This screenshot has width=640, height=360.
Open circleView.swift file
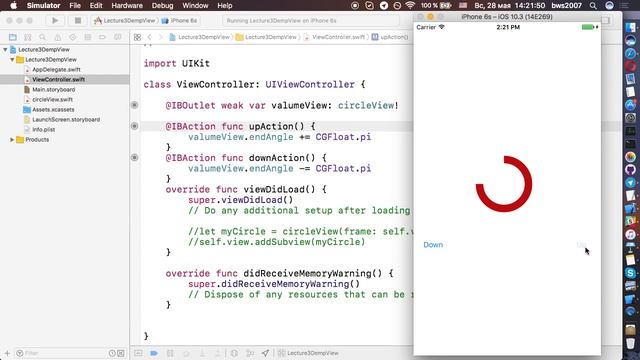(52, 100)
